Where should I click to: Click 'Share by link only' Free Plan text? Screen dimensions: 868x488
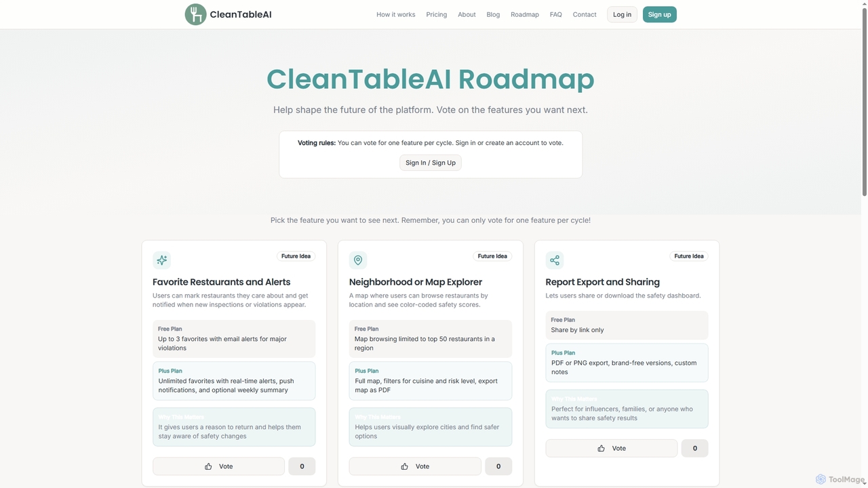pyautogui.click(x=577, y=330)
